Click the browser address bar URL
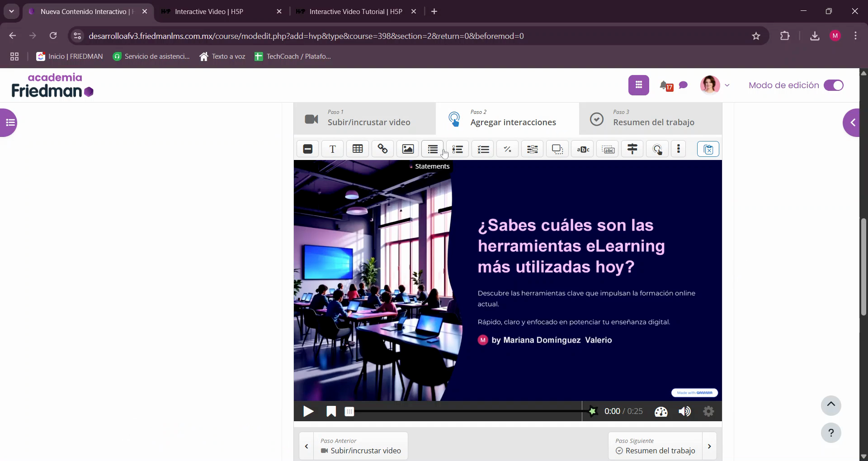 click(306, 36)
